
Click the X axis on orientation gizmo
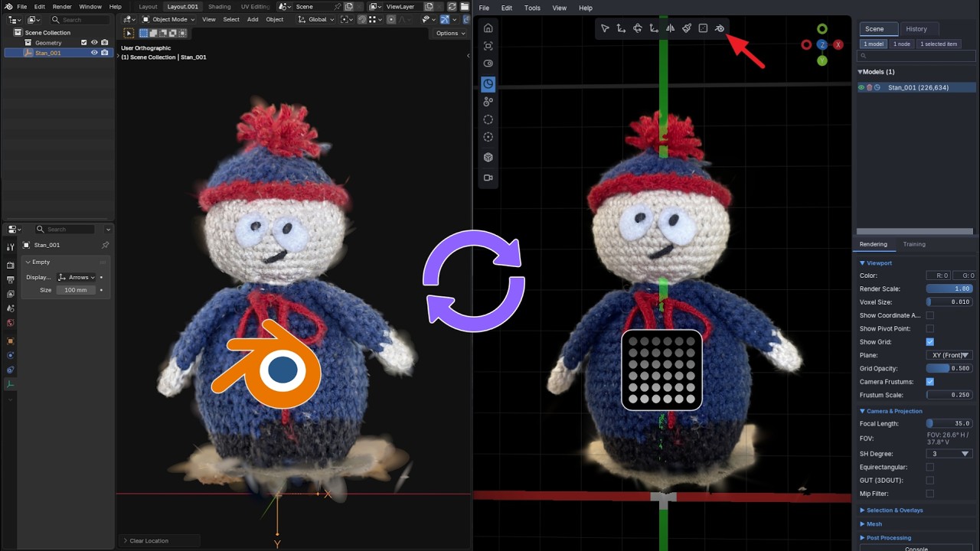[x=838, y=45]
